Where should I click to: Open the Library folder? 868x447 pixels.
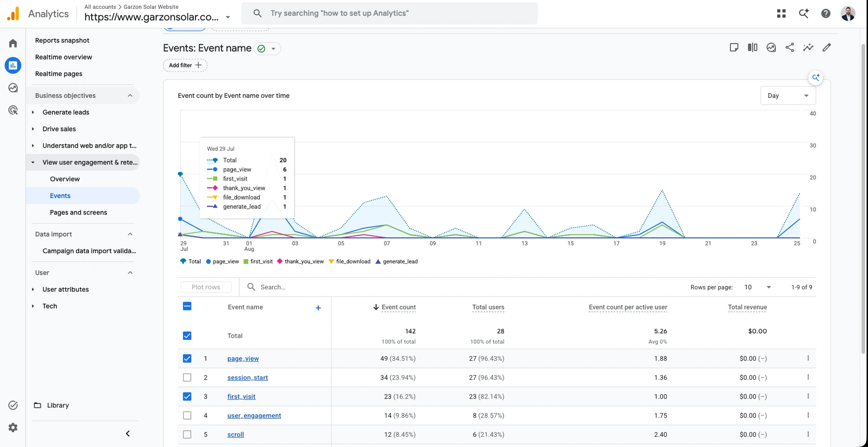click(x=52, y=406)
